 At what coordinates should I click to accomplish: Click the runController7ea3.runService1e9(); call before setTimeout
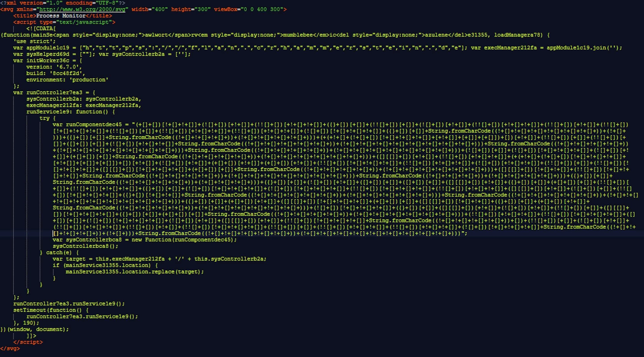click(x=69, y=304)
